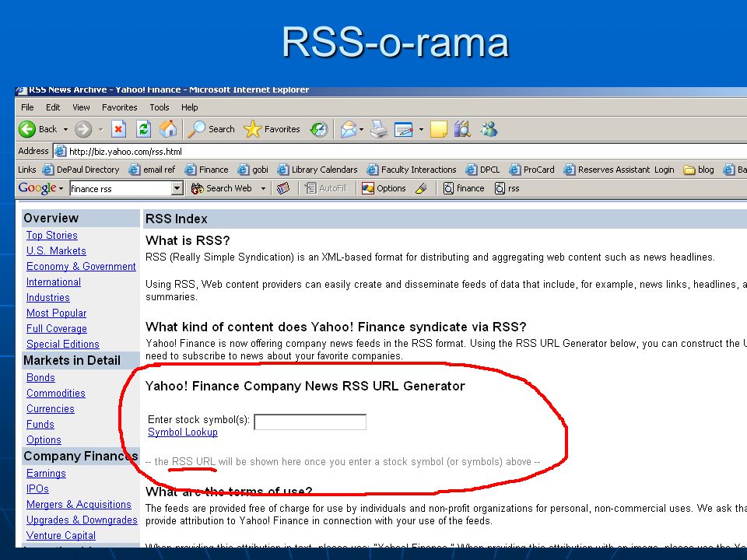Open the Reserves Assistant Login shortcut
Image resolution: width=747 pixels, height=560 pixels.
619,170
